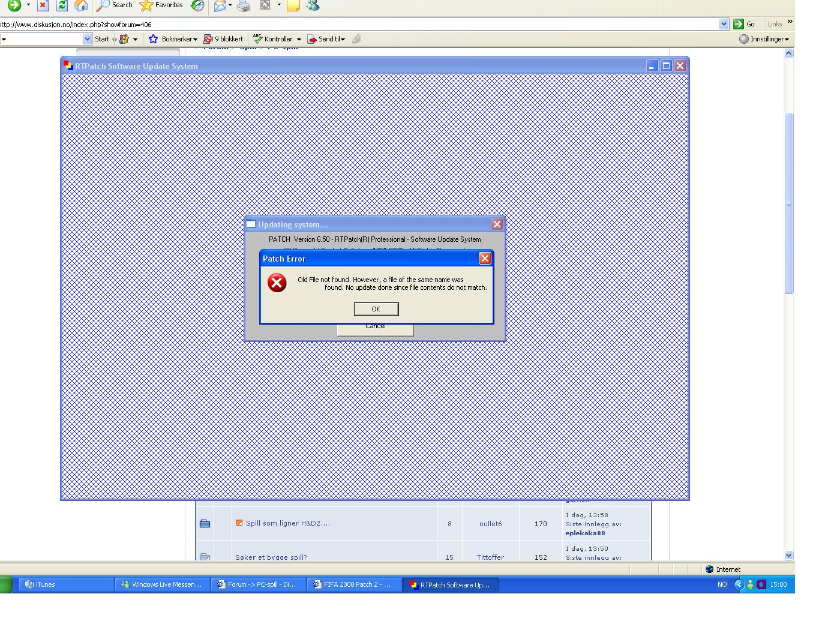Click the Updating system title bar icon
This screenshot has height=630, width=840.
click(251, 224)
